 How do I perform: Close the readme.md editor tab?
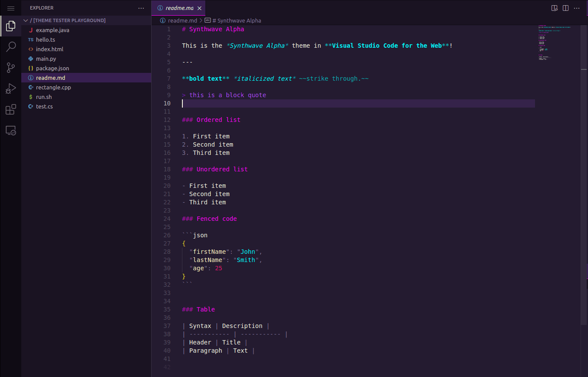click(x=199, y=8)
